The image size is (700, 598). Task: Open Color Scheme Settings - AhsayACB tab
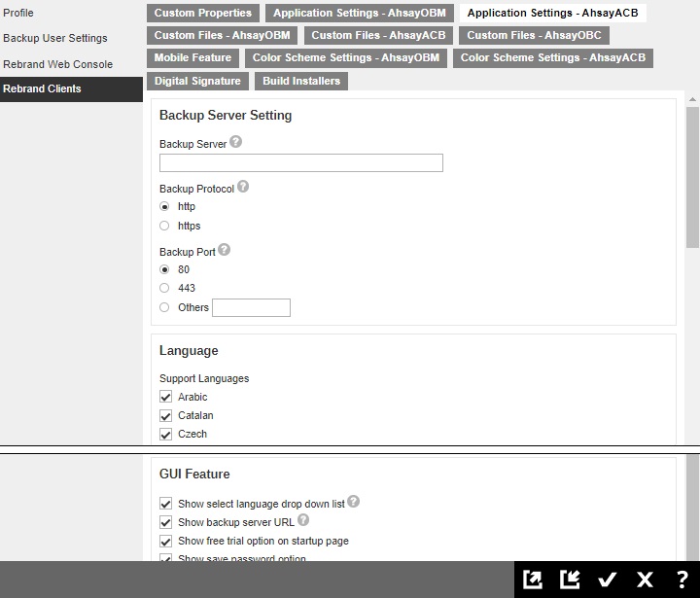553,57
